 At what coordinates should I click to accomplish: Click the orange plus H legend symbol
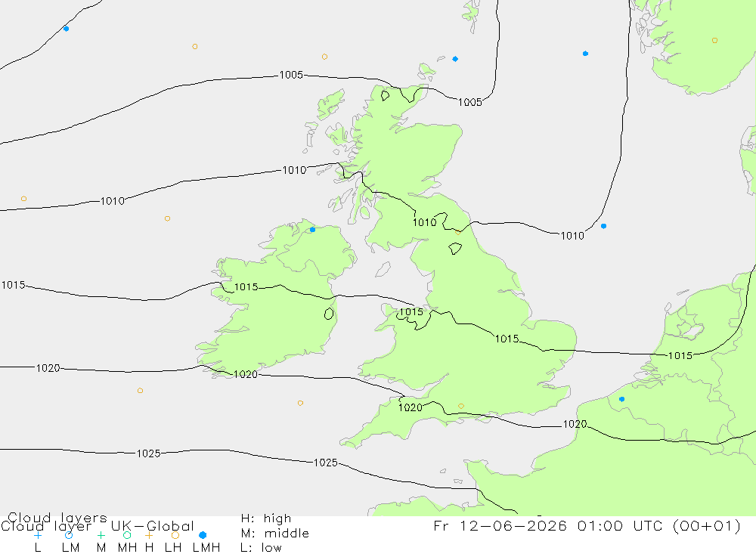(149, 535)
